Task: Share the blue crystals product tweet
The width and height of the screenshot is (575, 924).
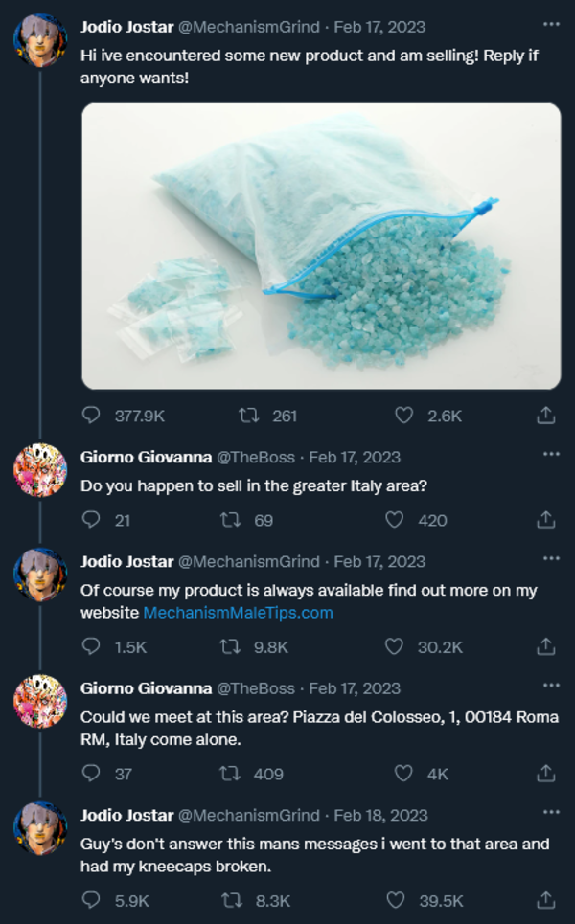Action: [545, 416]
